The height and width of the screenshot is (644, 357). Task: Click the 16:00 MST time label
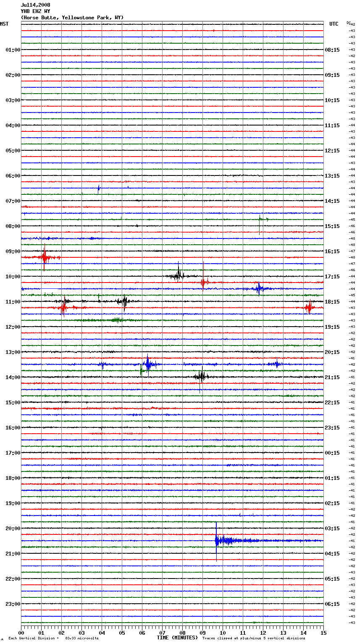tap(13, 428)
